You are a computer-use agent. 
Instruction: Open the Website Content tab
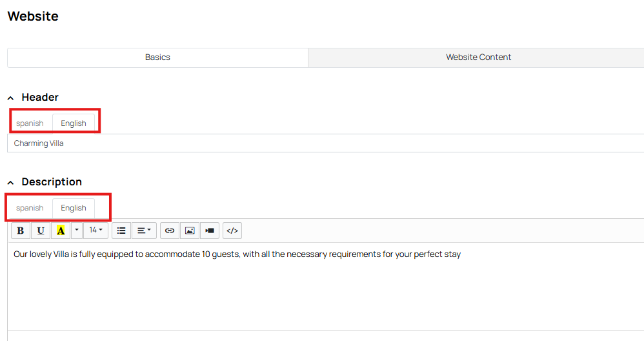click(x=478, y=57)
